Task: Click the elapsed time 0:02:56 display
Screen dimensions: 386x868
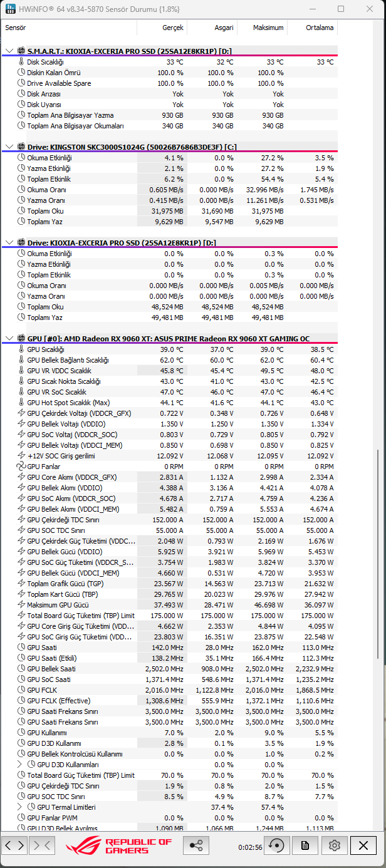Action: pos(250,847)
